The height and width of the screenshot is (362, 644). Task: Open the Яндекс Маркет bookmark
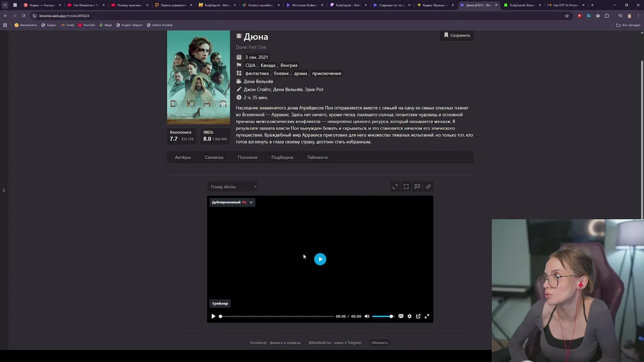129,25
